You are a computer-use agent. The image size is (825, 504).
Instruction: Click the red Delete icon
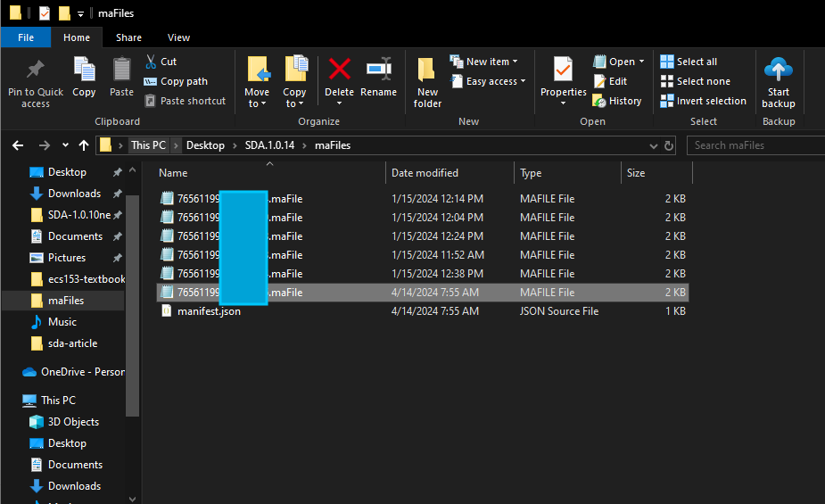[340, 70]
